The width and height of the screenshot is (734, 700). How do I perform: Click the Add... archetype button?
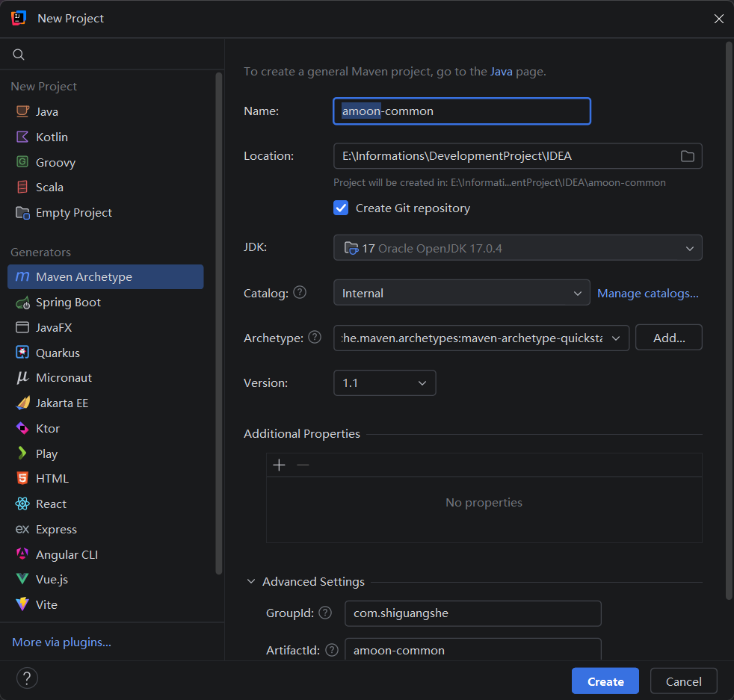coord(668,338)
